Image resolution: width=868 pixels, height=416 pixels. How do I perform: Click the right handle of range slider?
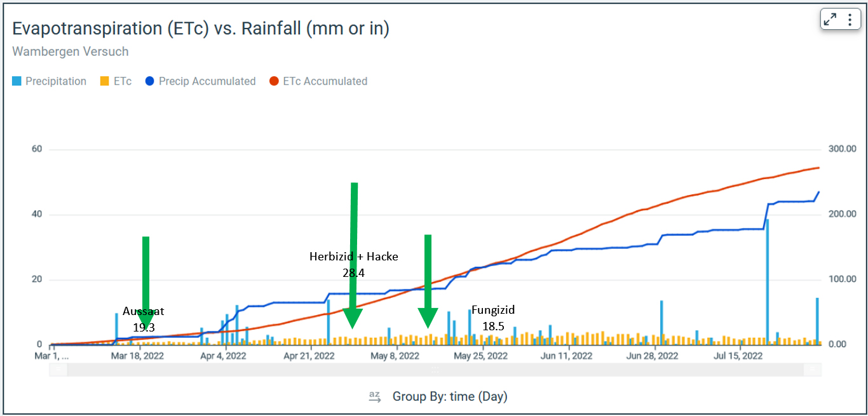813,369
